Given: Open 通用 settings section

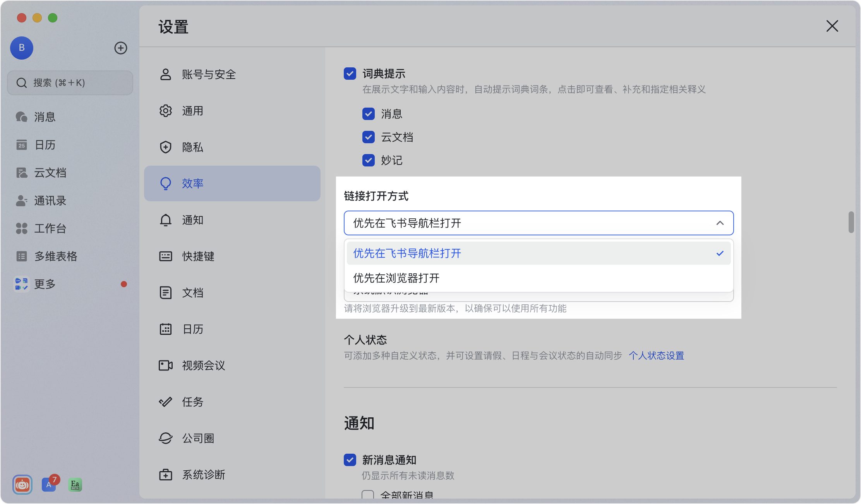Looking at the screenshot, I should point(232,111).
